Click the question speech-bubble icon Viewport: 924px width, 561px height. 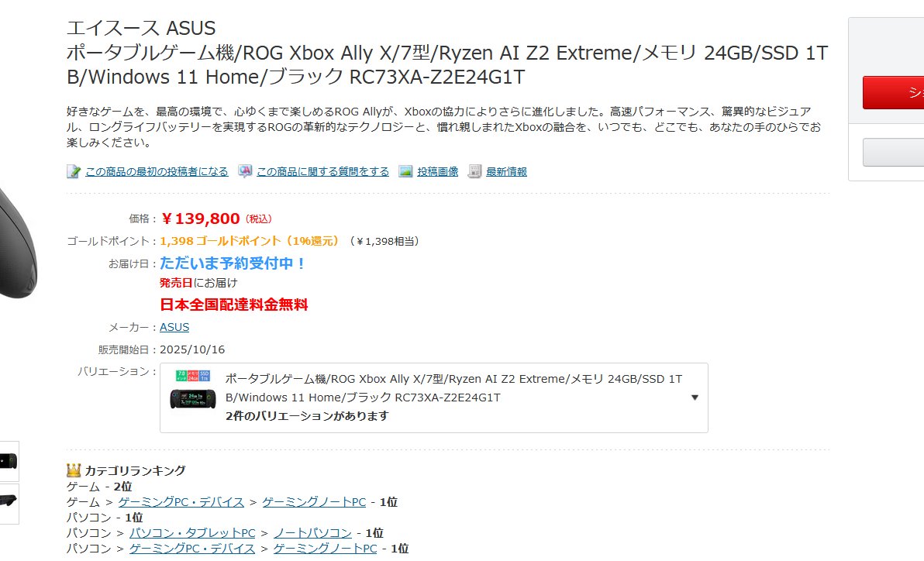point(244,171)
